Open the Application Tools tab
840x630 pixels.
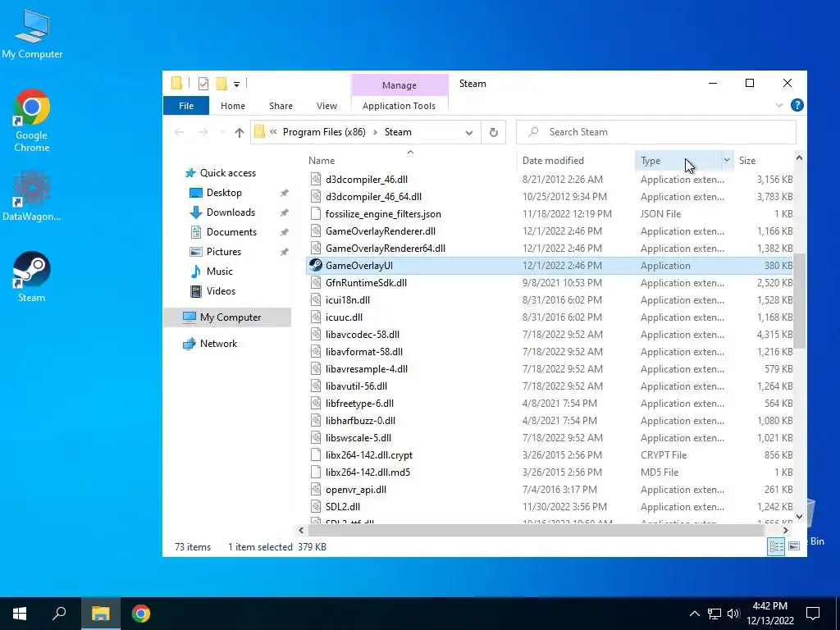[399, 106]
